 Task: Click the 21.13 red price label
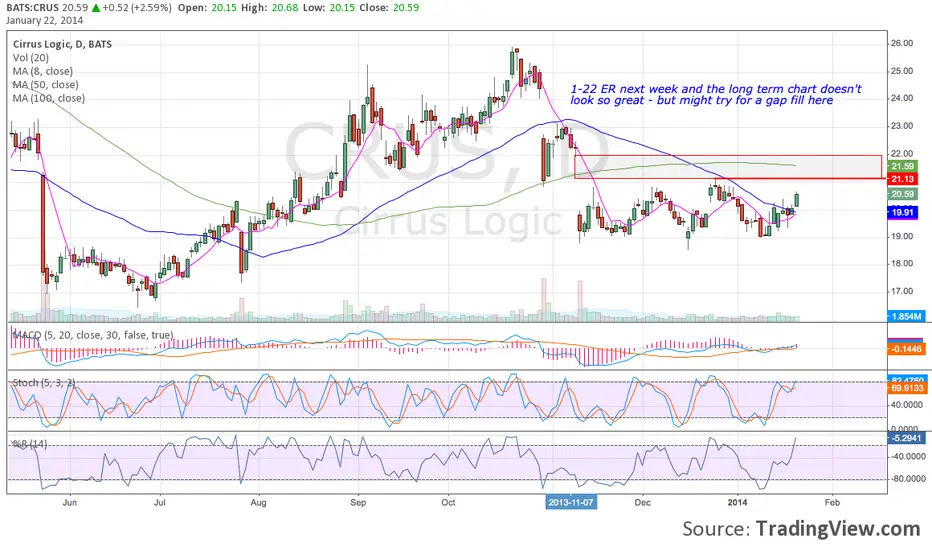[x=902, y=179]
